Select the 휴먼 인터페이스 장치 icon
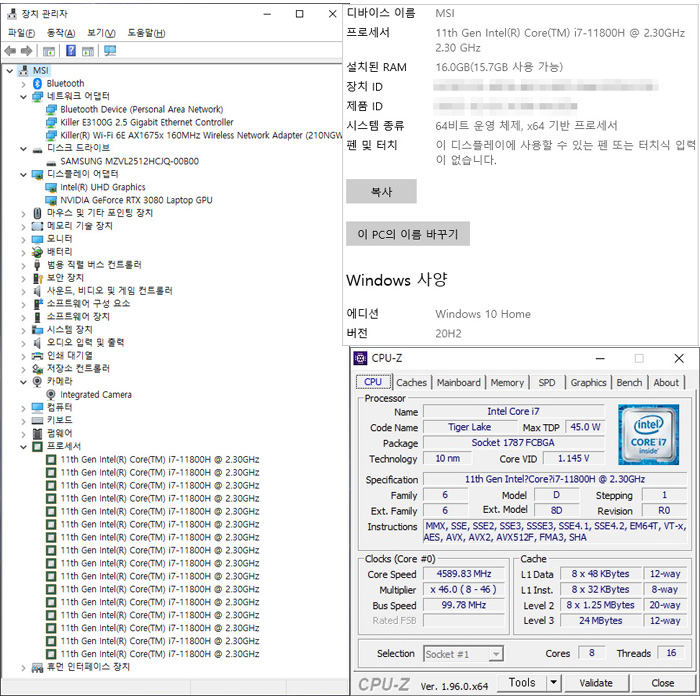 click(38, 667)
